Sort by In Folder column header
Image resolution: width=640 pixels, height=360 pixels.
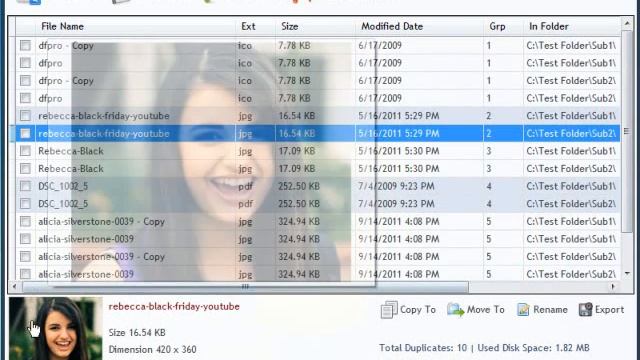[549, 27]
